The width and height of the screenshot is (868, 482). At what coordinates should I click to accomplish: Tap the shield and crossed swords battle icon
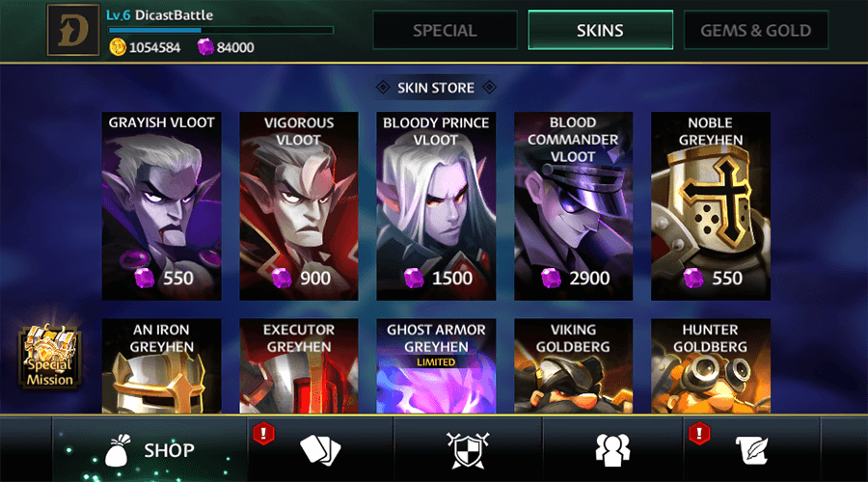(468, 450)
